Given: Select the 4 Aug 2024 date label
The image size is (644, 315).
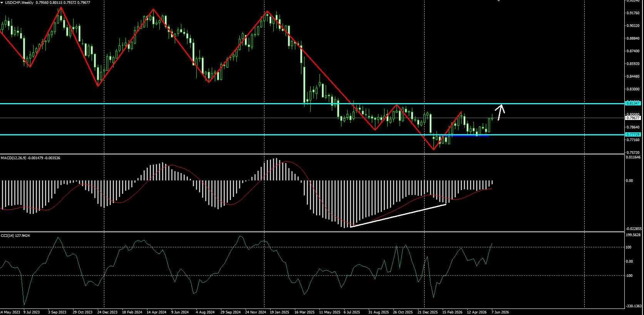Looking at the screenshot, I should pos(205,312).
